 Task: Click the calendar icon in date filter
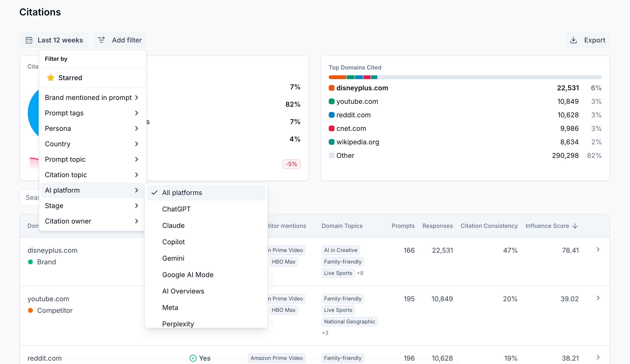(29, 40)
